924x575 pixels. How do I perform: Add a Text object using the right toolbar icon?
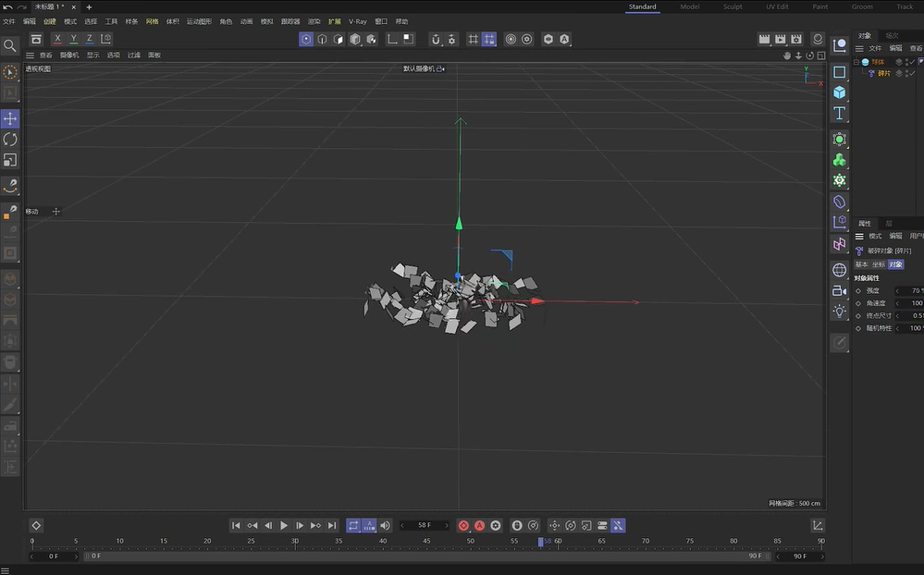coord(839,113)
